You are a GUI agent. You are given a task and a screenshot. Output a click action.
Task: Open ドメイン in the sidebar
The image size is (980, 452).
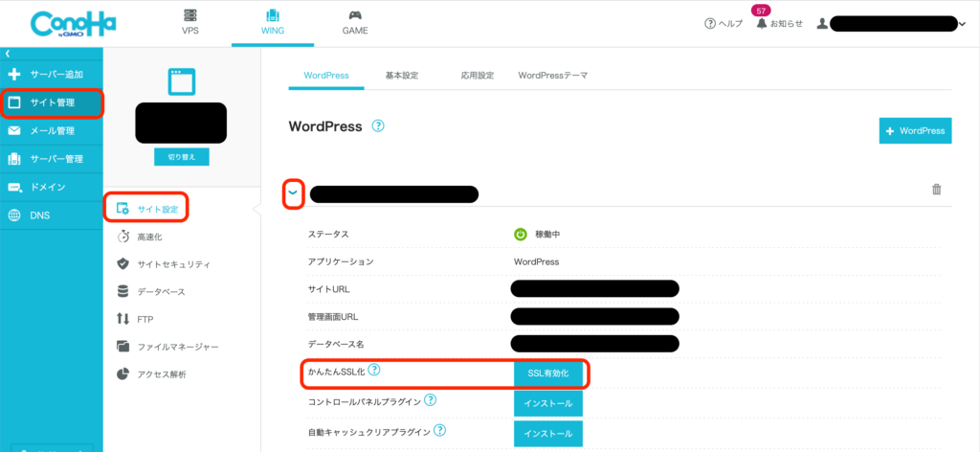pos(52,187)
